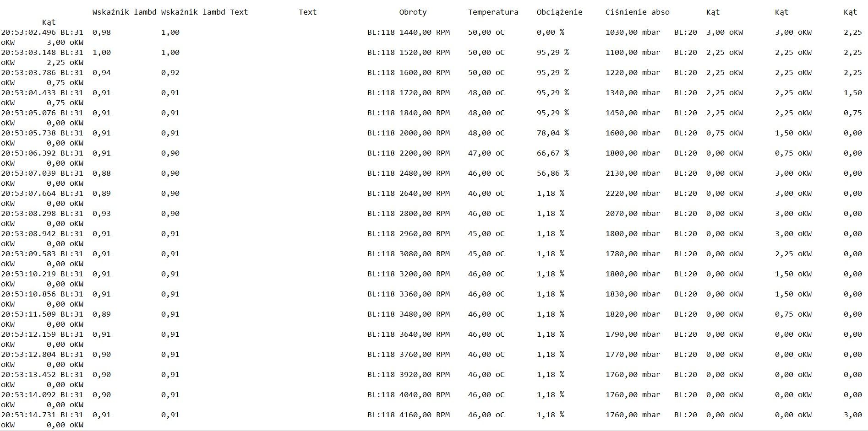
Task: Click the 1520,00 RPM value
Action: 424,53
